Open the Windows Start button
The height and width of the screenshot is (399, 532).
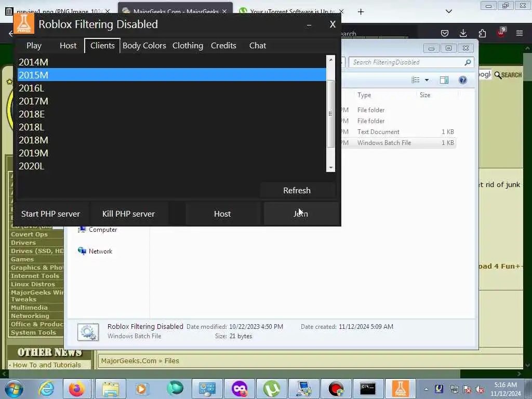[14, 389]
